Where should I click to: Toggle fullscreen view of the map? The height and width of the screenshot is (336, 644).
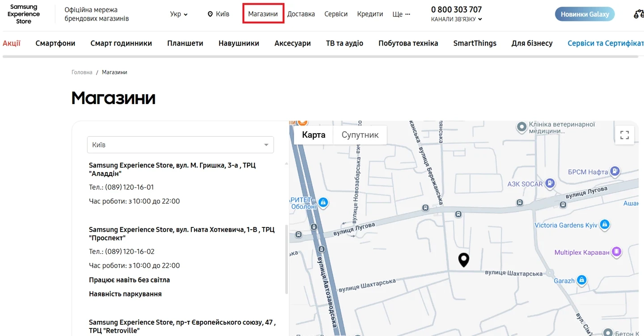click(x=624, y=134)
